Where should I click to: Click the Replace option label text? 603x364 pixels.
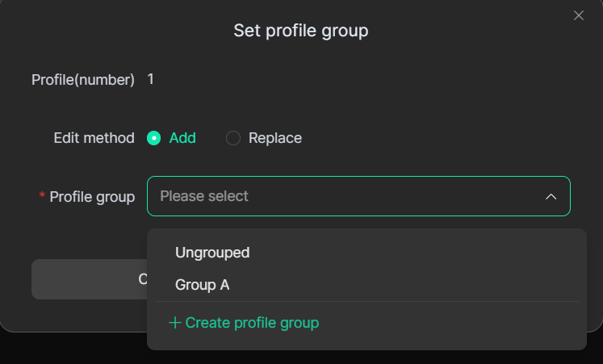point(275,138)
